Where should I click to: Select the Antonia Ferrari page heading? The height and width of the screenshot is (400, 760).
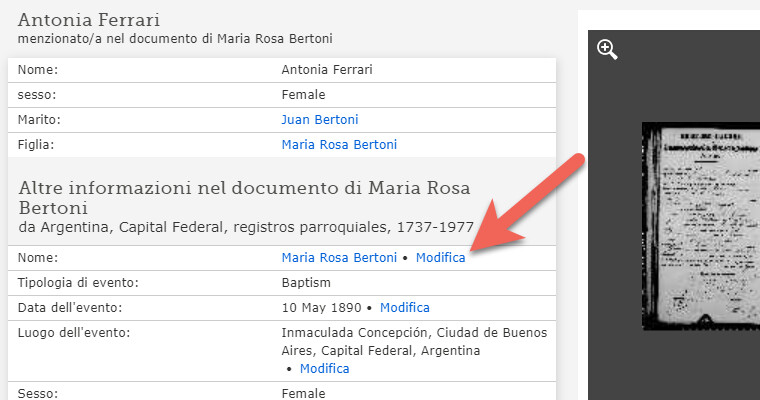point(89,20)
